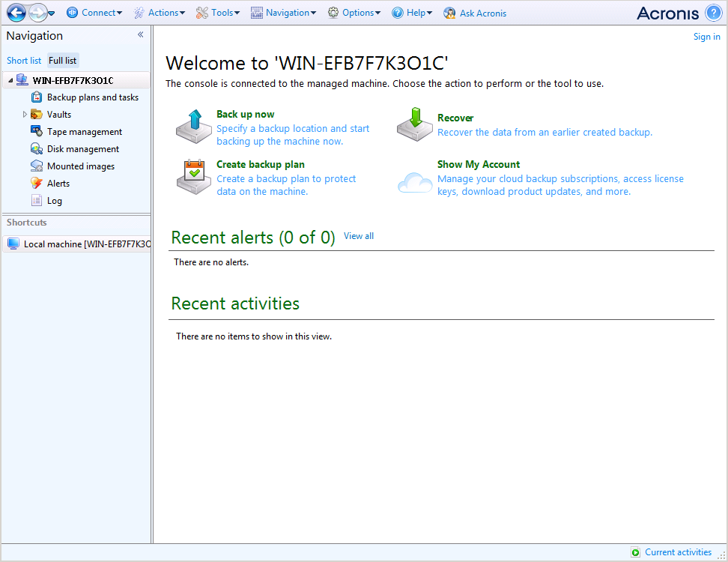
Task: Click the Back up now heading link
Action: point(245,114)
